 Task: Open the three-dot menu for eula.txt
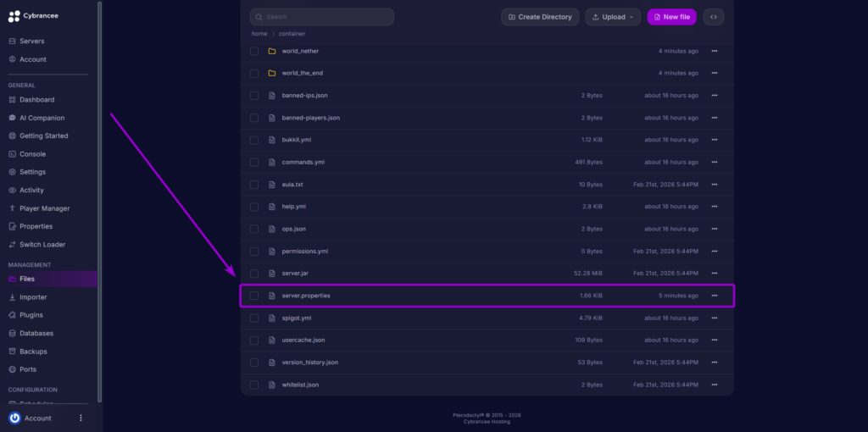[714, 184]
